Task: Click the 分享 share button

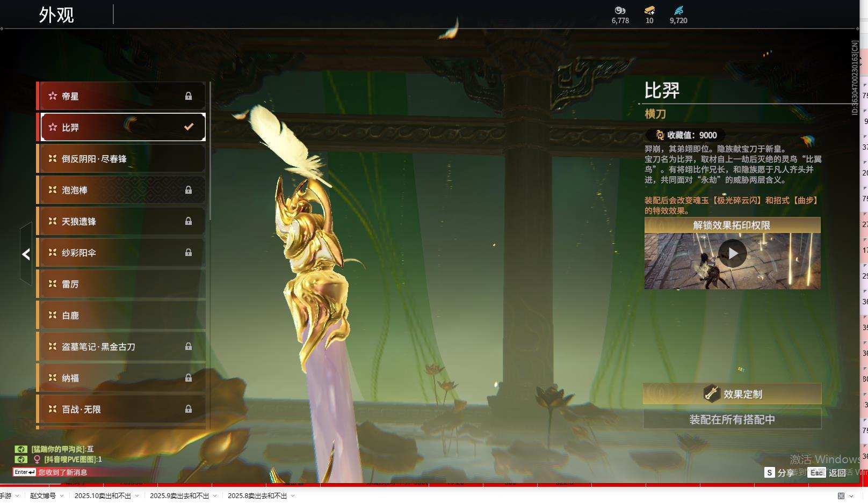Action: point(780,472)
